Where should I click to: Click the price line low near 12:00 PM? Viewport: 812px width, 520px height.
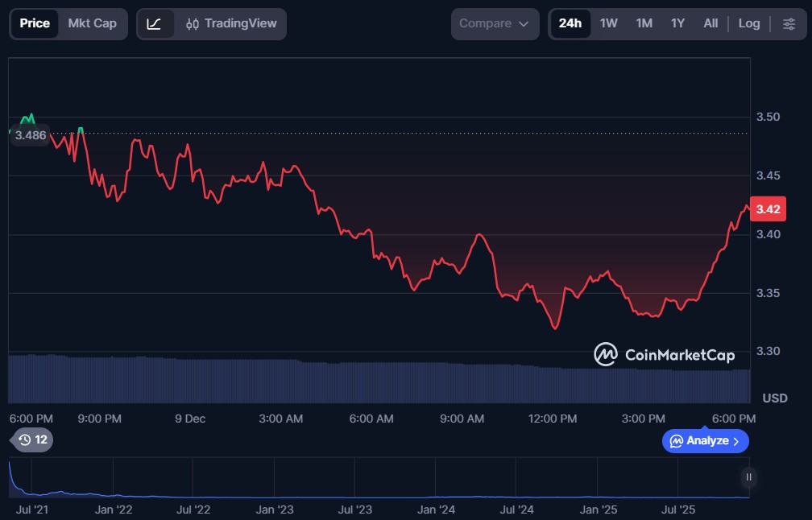554,328
